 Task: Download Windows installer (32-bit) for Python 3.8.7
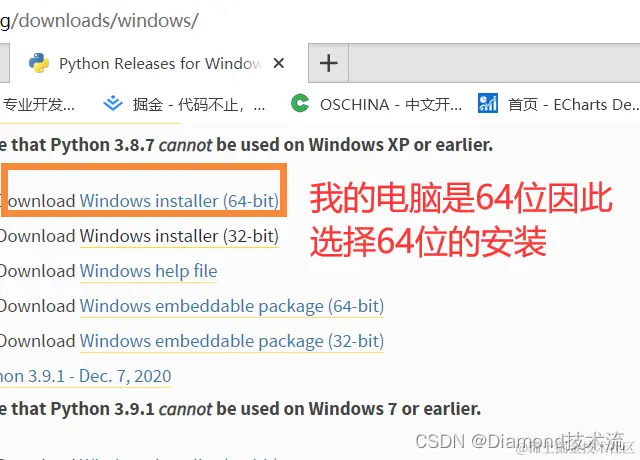(x=179, y=236)
